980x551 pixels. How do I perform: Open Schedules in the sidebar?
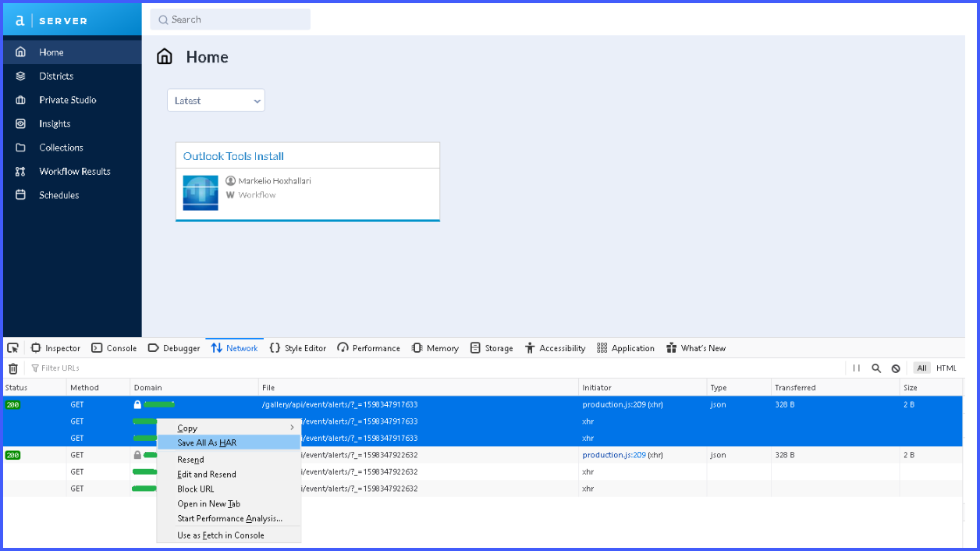[x=72, y=195]
